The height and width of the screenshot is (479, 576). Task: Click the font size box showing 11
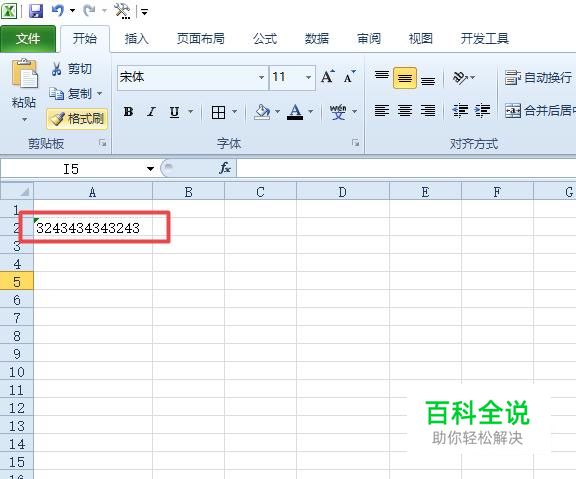click(287, 77)
